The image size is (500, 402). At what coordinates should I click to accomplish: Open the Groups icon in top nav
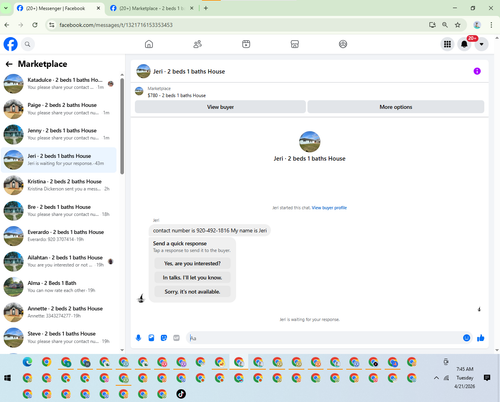point(343,44)
